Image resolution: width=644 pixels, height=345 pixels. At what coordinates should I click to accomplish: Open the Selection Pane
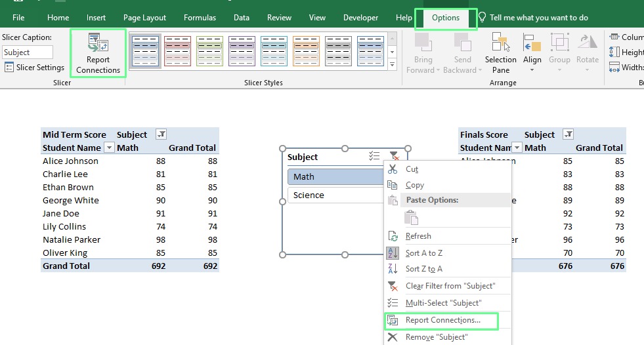pos(500,52)
